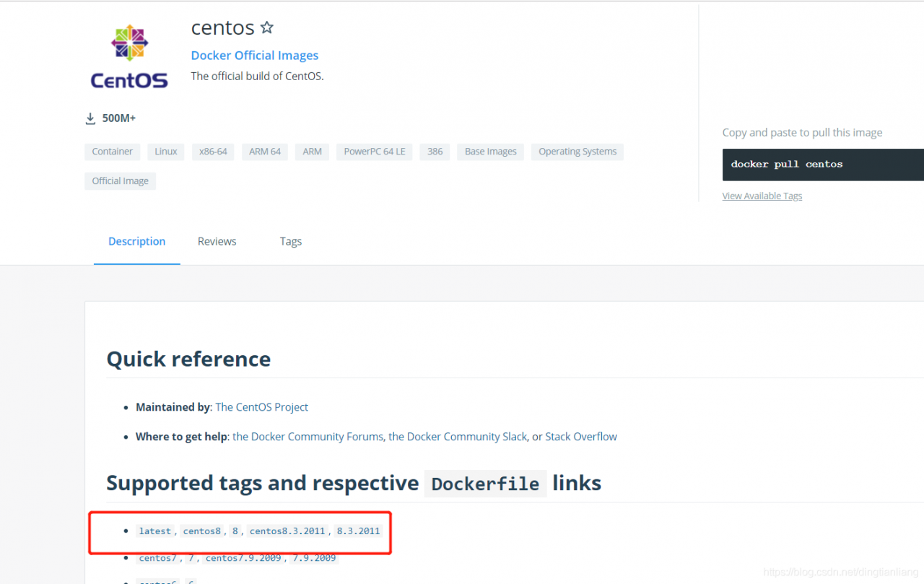Screen dimensions: 924x584
Task: Open the Stack Overflow link
Action: 581,437
